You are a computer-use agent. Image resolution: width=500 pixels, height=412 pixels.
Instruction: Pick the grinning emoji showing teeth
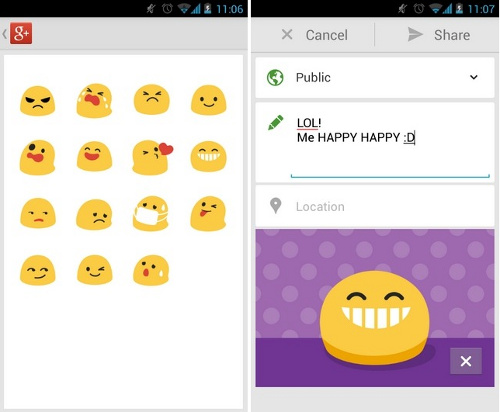pos(209,156)
